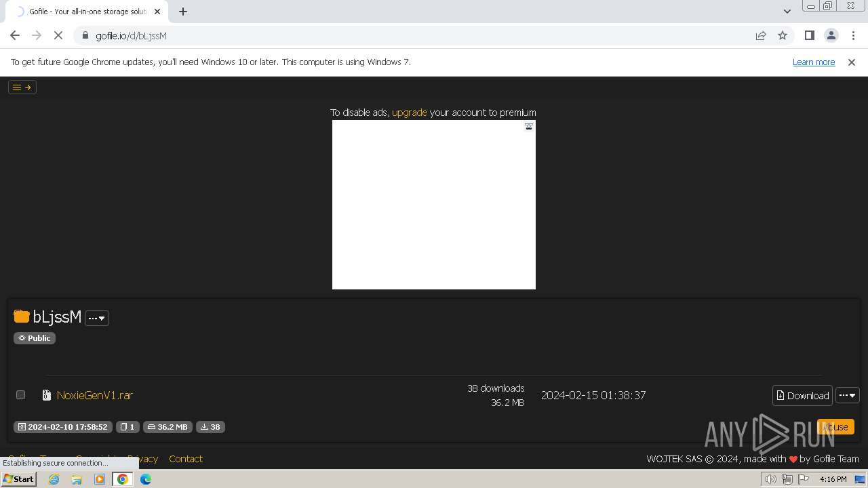Open the Windows Start menu
The image size is (868, 488).
19,479
